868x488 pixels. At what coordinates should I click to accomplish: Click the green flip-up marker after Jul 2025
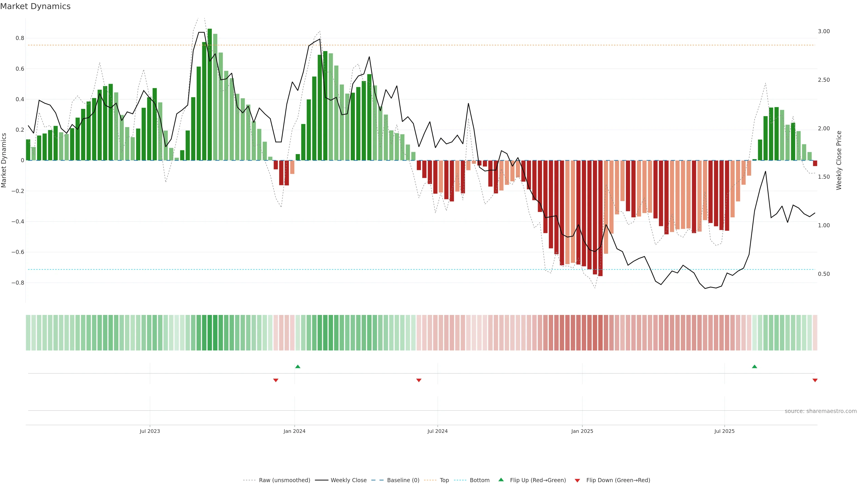pyautogui.click(x=755, y=366)
